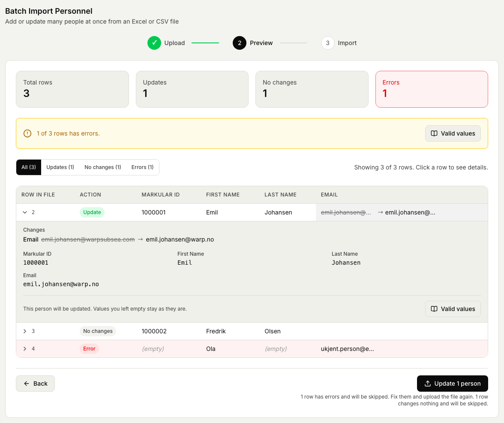Click the MARKULAR ID column header

point(160,195)
